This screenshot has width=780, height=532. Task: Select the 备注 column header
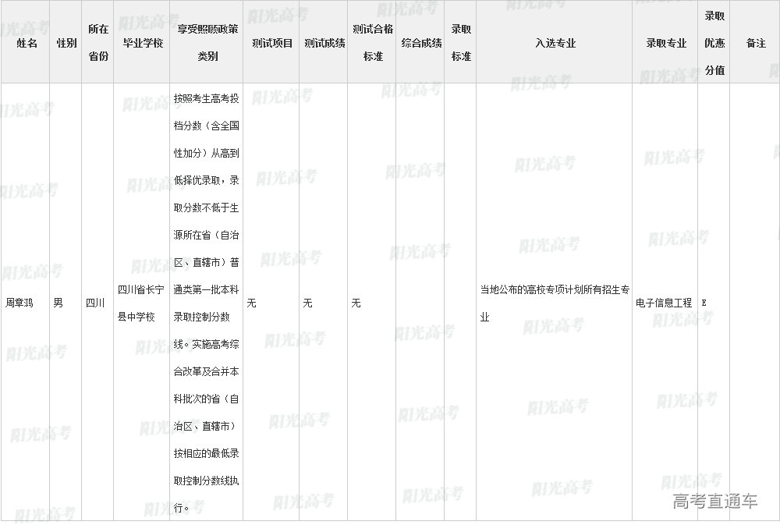[756, 44]
